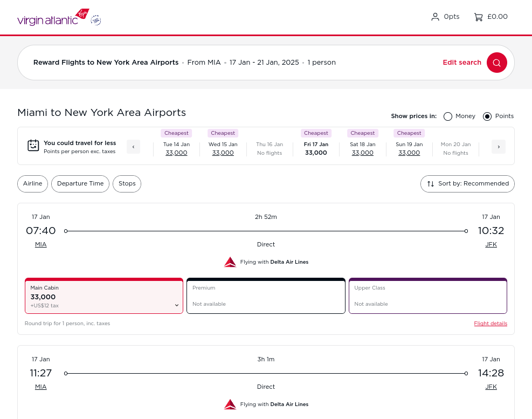The width and height of the screenshot is (532, 419).
Task: Select Money price display radio
Action: [448, 116]
